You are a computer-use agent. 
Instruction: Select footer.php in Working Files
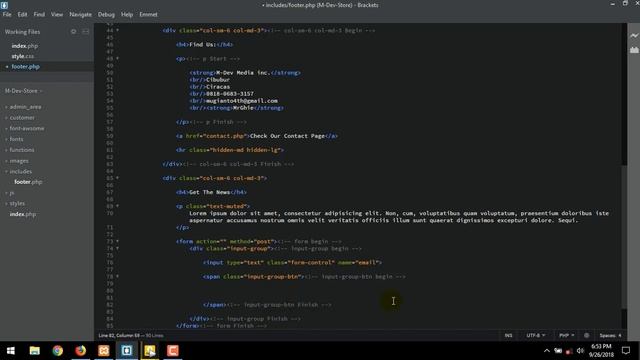[25, 67]
